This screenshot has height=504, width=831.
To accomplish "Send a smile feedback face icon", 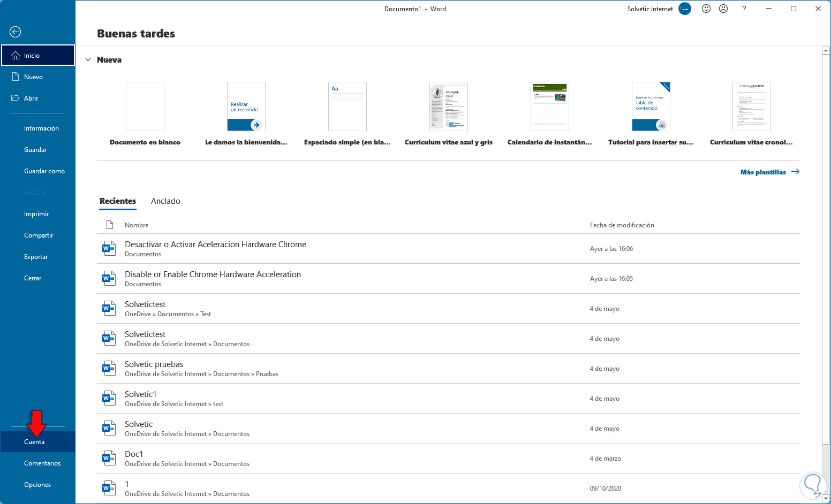I will [706, 9].
